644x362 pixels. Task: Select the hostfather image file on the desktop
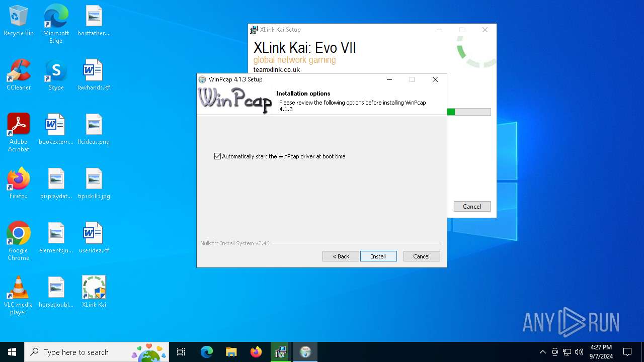pyautogui.click(x=94, y=21)
